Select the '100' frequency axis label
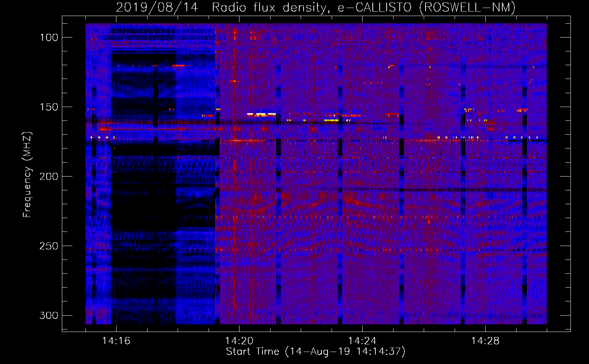 (x=49, y=37)
